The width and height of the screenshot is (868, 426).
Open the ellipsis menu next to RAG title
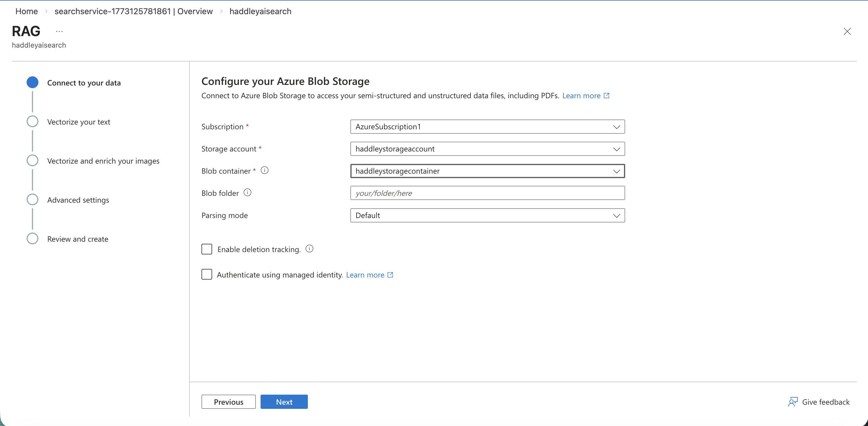pos(59,31)
